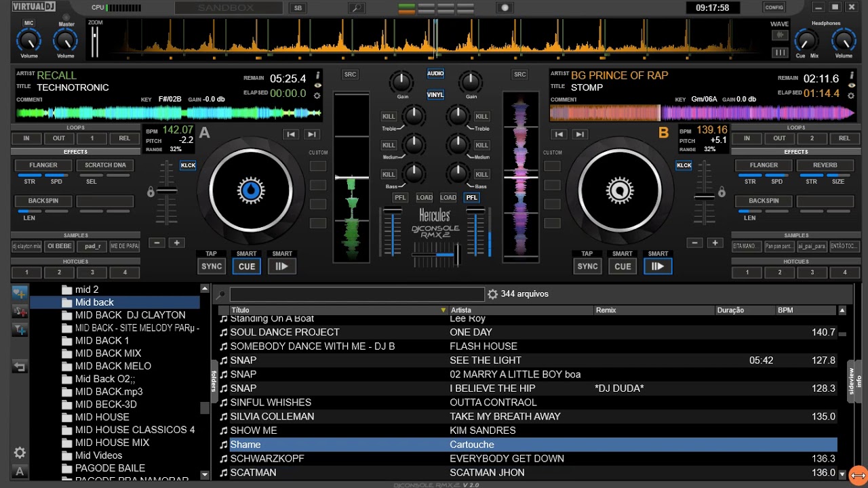Click smart play/pause on deck B
Viewport: 868px width, 488px height.
(658, 266)
